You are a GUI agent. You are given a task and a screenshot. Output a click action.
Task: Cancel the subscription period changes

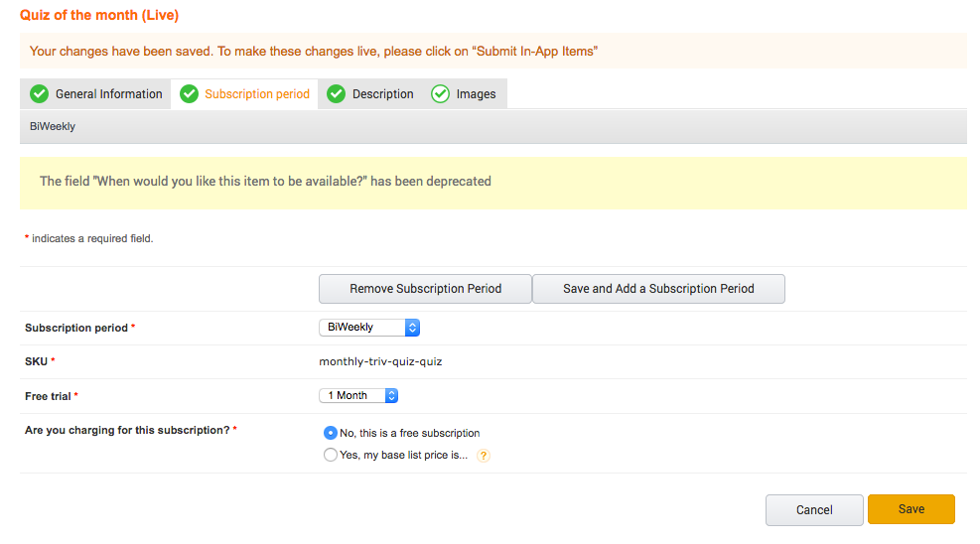pos(814,510)
